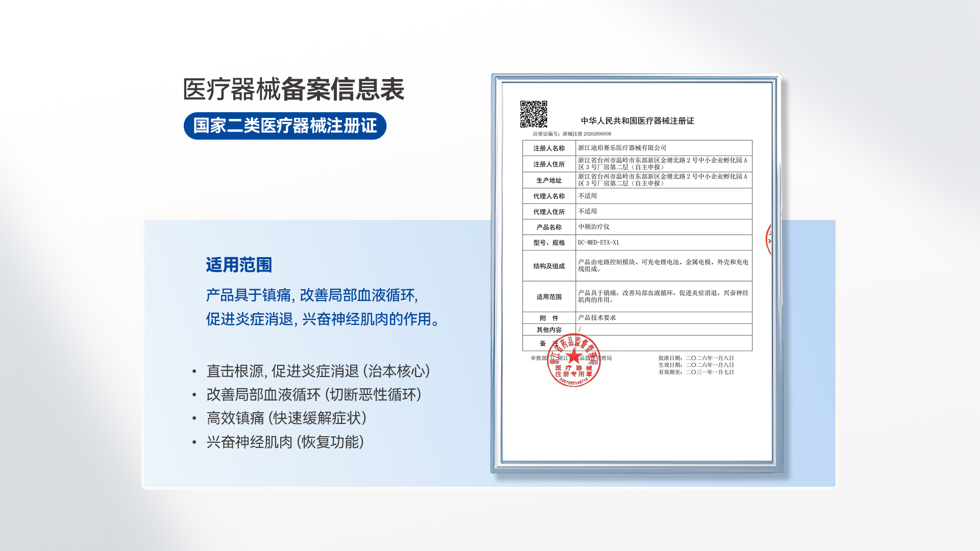Click the 注册人名称 table row label
The image size is (980, 551).
click(x=549, y=148)
